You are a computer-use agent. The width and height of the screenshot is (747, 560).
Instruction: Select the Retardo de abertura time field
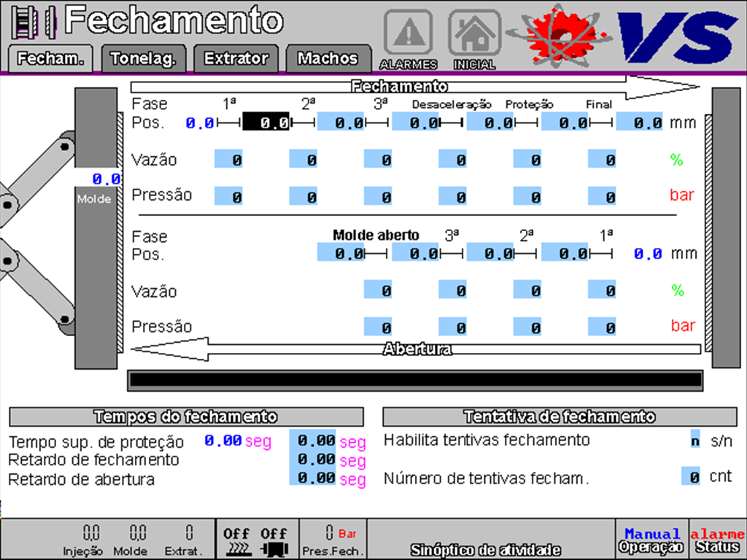(313, 479)
